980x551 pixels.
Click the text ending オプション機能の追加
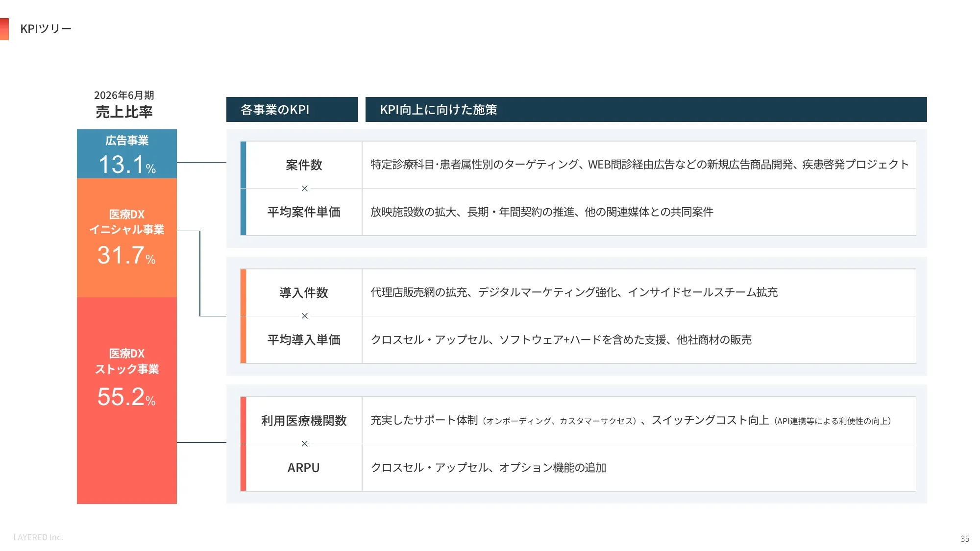coord(489,468)
